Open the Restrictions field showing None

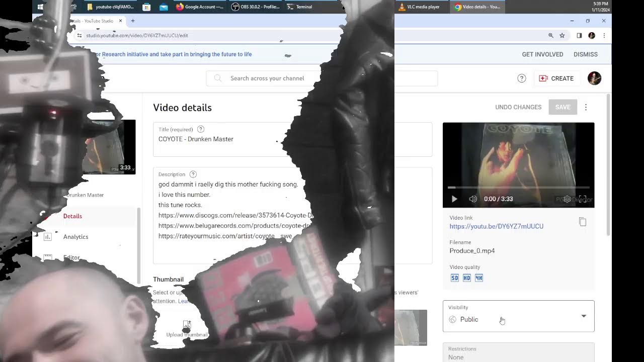(x=518, y=352)
